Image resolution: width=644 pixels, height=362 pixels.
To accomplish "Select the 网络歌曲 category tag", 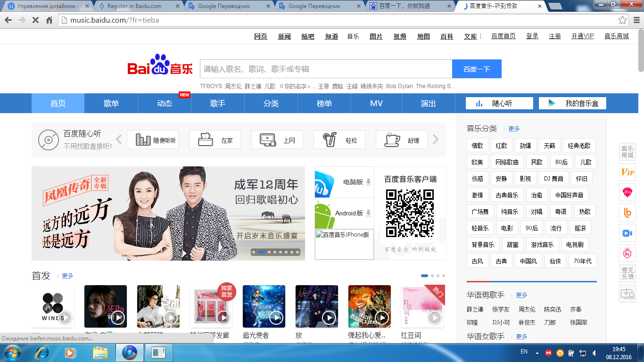I will 507,162.
